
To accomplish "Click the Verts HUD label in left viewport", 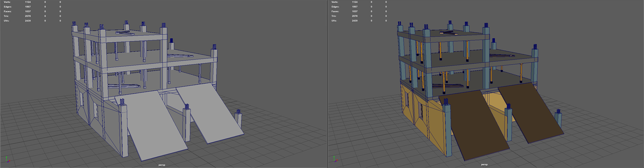I will coord(7,2).
